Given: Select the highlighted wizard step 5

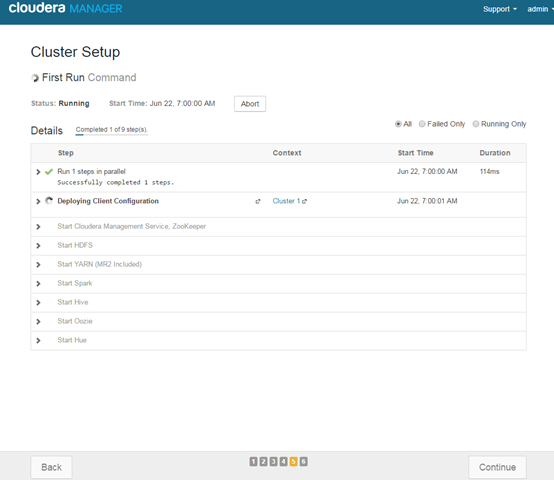Looking at the screenshot, I should tap(293, 461).
